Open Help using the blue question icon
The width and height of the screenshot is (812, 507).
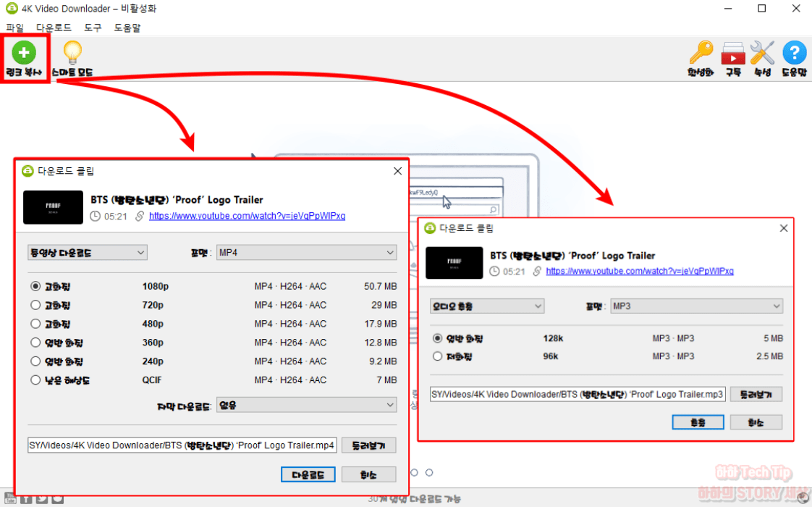coord(793,53)
